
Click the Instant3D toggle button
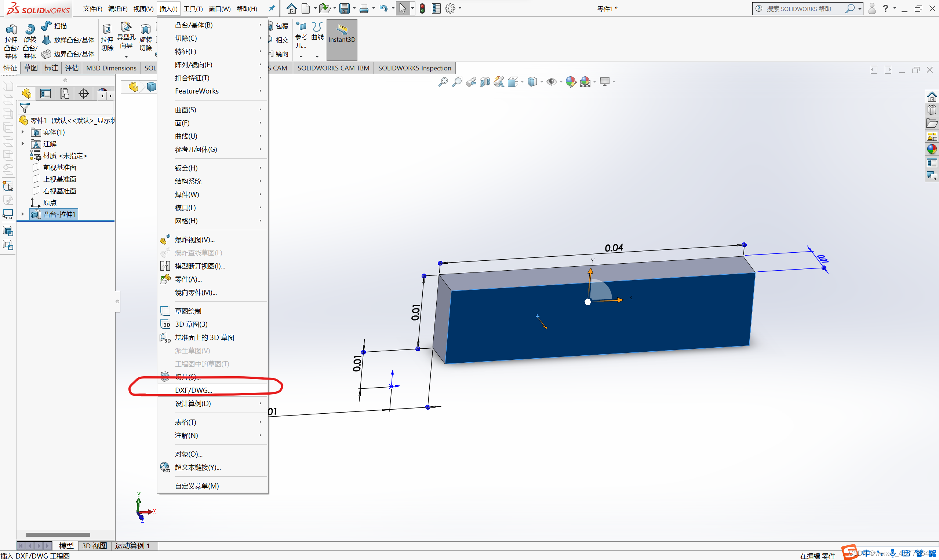(342, 34)
